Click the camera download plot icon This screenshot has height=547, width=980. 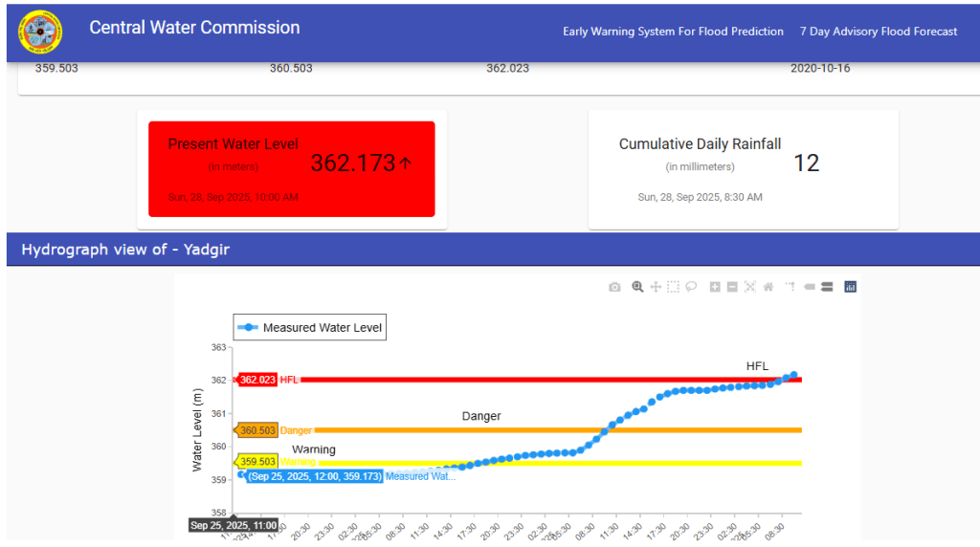[x=614, y=287]
